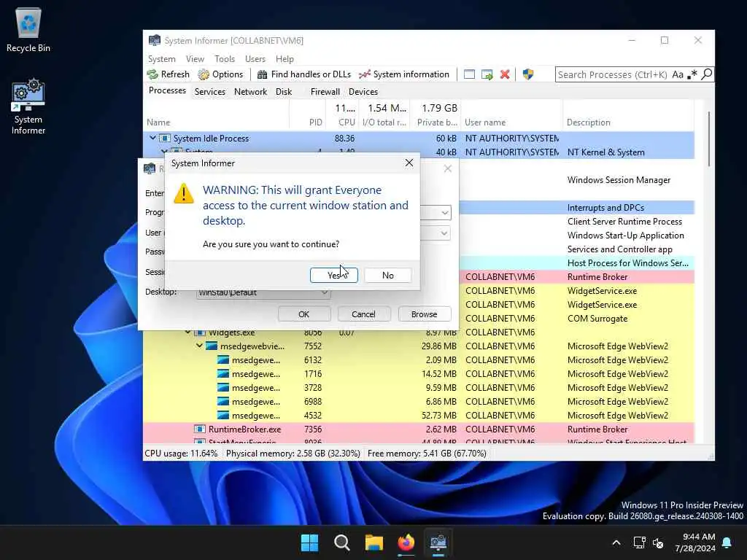Open taskbar Search

[341, 542]
